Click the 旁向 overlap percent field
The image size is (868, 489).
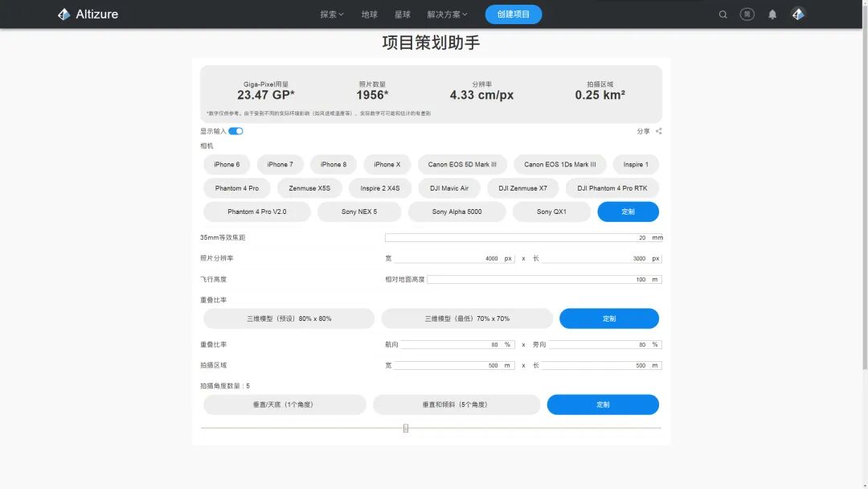point(604,344)
